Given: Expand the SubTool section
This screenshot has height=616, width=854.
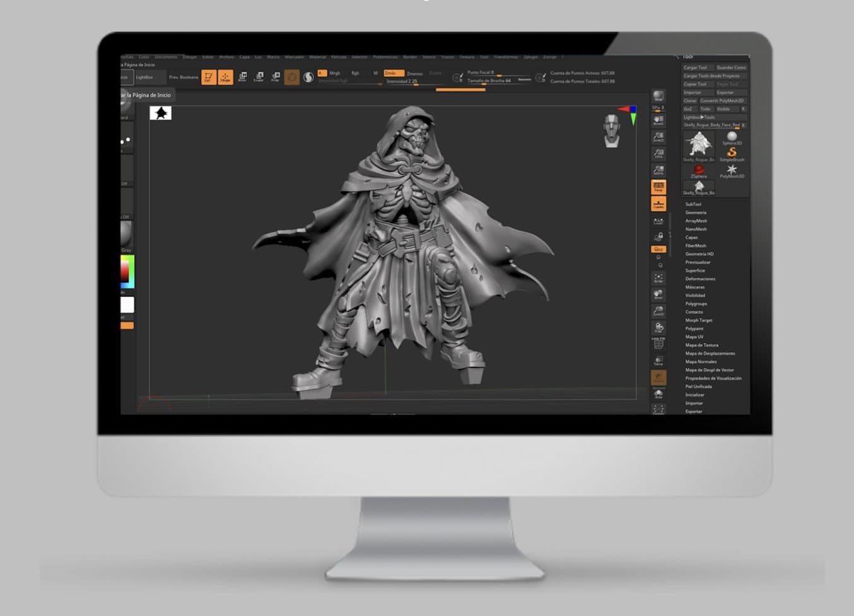Looking at the screenshot, I should click(x=693, y=204).
